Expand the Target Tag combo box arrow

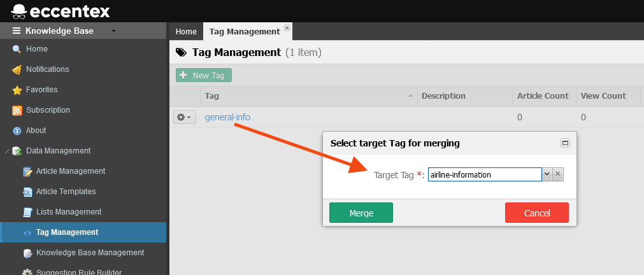(x=547, y=174)
